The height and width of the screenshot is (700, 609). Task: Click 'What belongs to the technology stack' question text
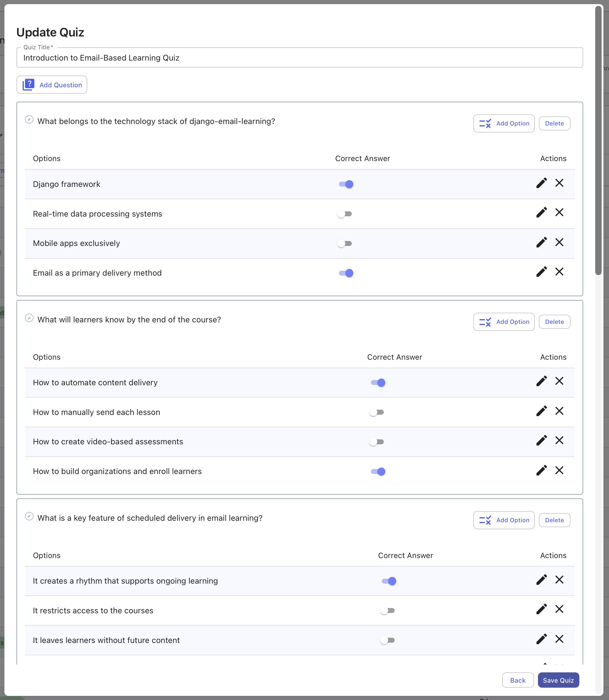(x=156, y=121)
